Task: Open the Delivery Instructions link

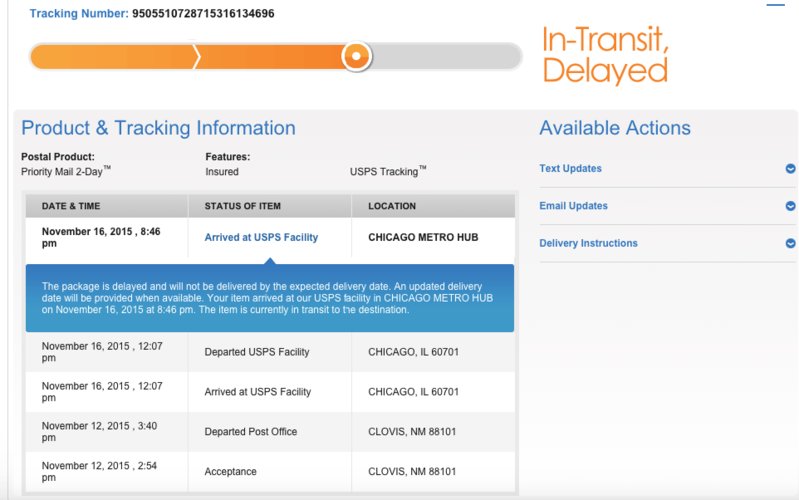Action: point(588,243)
